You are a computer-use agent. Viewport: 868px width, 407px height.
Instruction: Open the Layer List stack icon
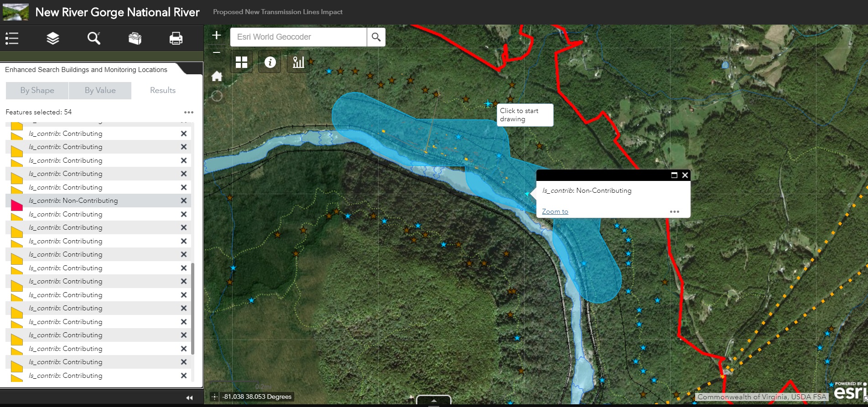53,38
